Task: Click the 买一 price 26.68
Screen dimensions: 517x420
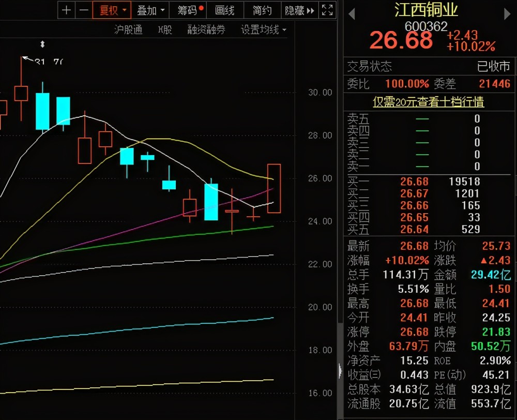Action: point(414,182)
